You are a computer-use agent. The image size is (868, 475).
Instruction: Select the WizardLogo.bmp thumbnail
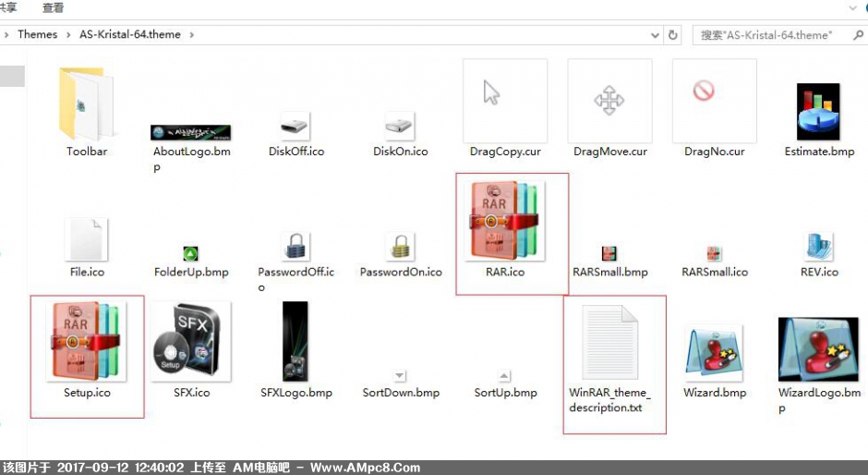coord(818,349)
